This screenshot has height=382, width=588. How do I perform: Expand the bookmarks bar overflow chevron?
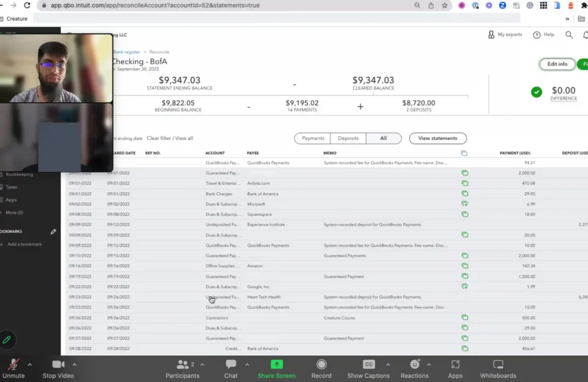coord(567,19)
